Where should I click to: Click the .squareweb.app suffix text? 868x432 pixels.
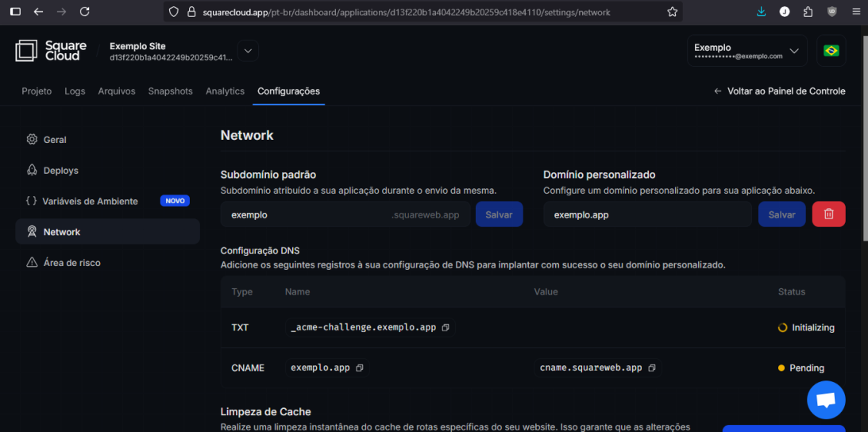pos(425,215)
